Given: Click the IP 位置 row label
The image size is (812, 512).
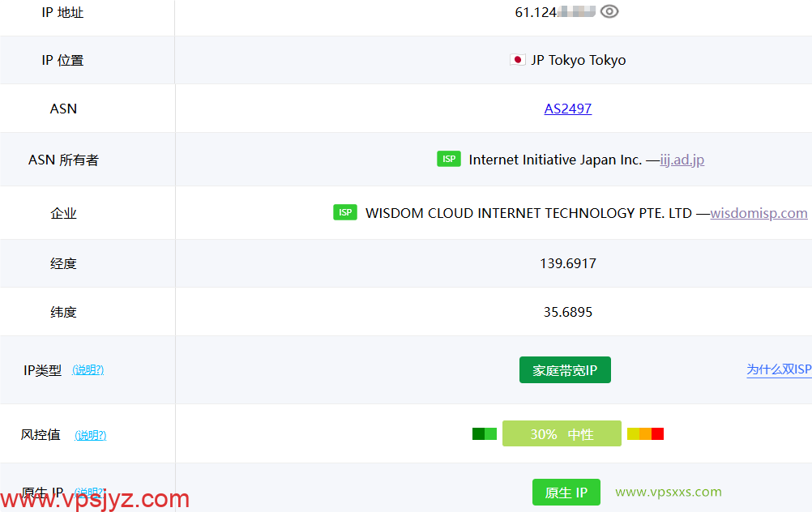Looking at the screenshot, I should click(x=62, y=61).
